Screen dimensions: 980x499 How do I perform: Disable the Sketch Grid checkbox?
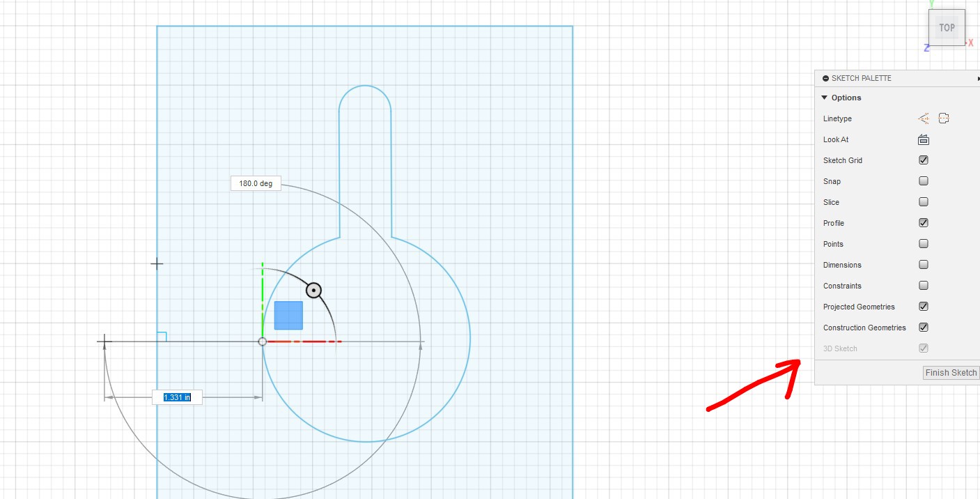[x=924, y=160]
